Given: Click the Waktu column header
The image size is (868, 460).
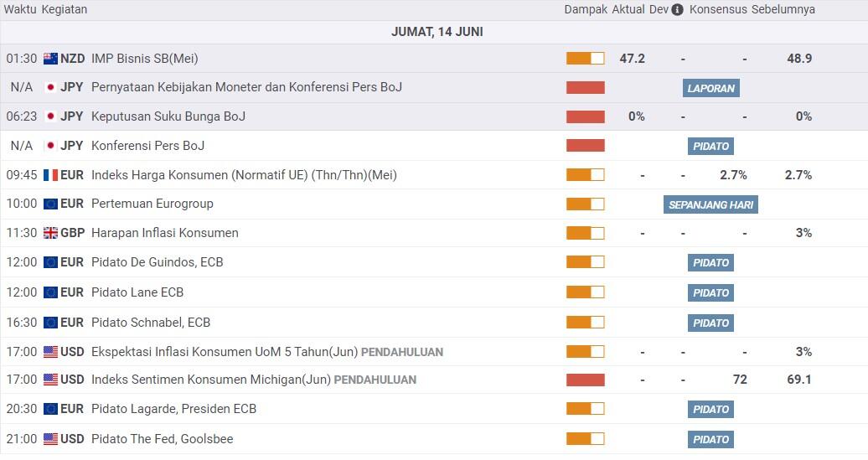Looking at the screenshot, I should pos(20,10).
